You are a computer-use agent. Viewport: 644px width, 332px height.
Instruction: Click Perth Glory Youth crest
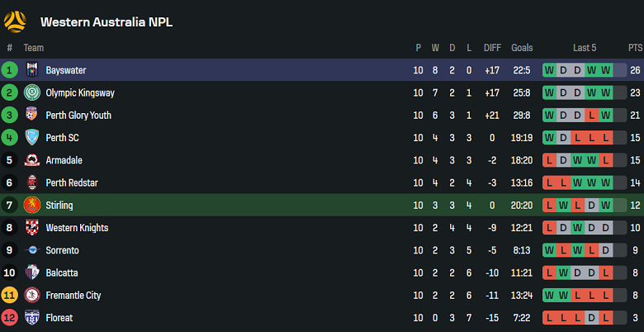[32, 115]
